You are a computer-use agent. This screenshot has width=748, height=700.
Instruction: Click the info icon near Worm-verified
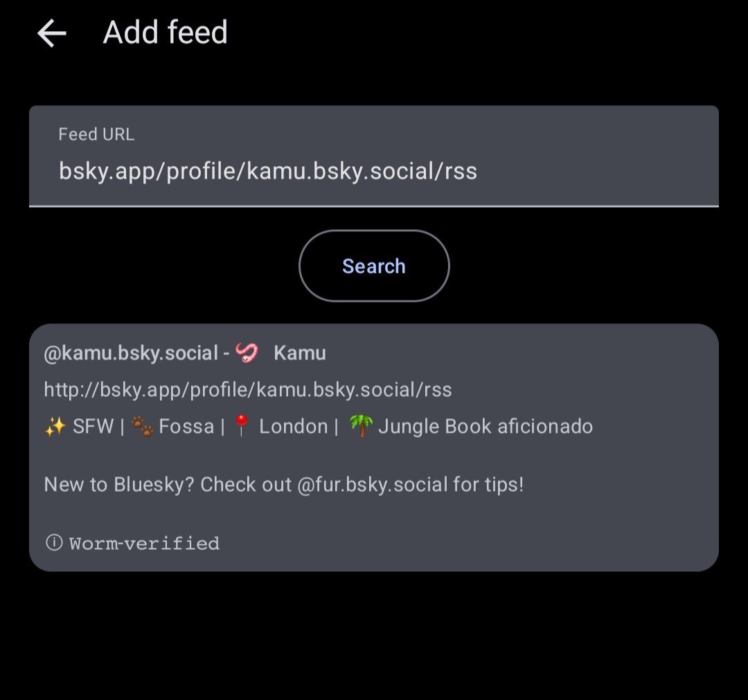click(54, 543)
